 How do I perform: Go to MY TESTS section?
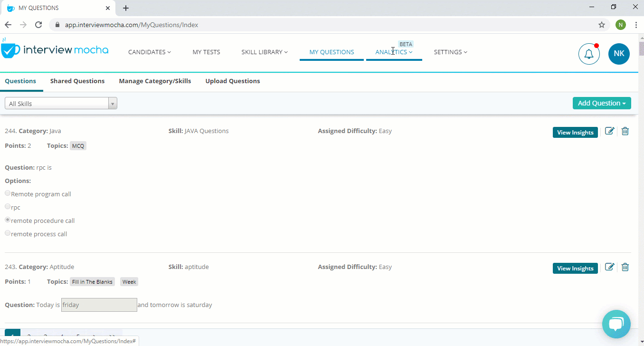tap(206, 52)
